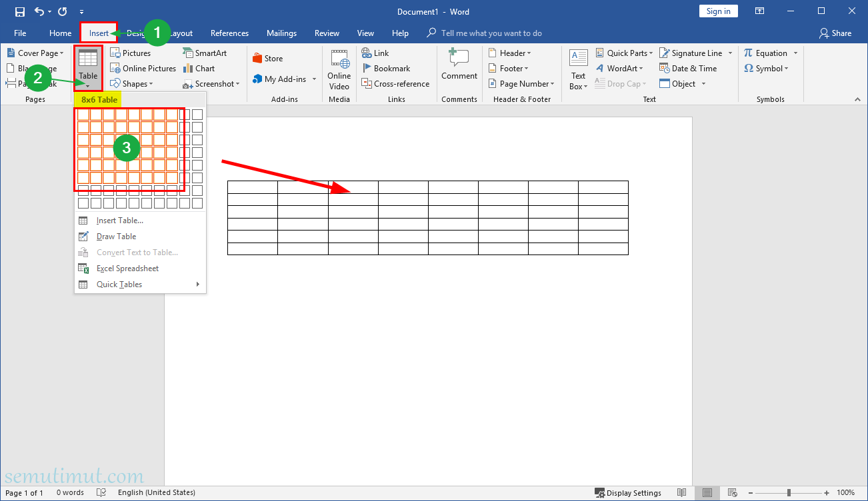Select the Insert ribbon tab
The image size is (868, 501).
99,33
